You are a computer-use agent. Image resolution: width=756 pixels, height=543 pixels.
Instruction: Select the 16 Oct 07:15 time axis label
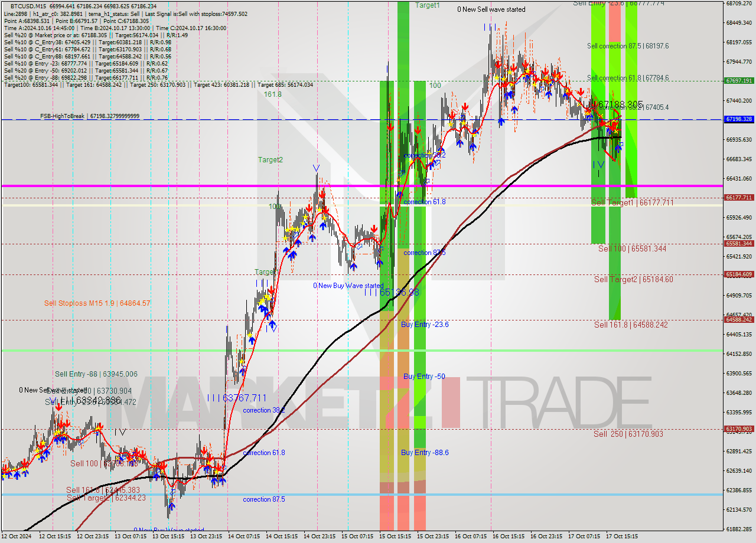471,537
